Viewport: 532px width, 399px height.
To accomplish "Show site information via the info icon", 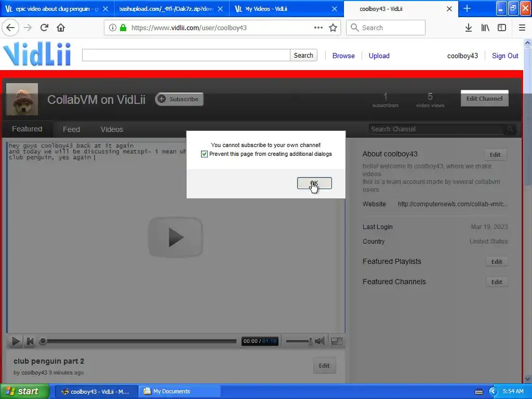I will pos(113,28).
